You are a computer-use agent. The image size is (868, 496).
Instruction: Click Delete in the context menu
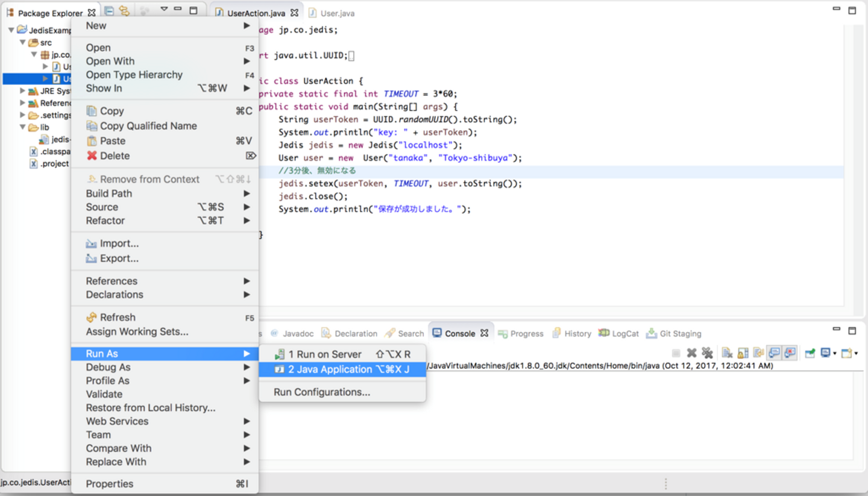(115, 155)
